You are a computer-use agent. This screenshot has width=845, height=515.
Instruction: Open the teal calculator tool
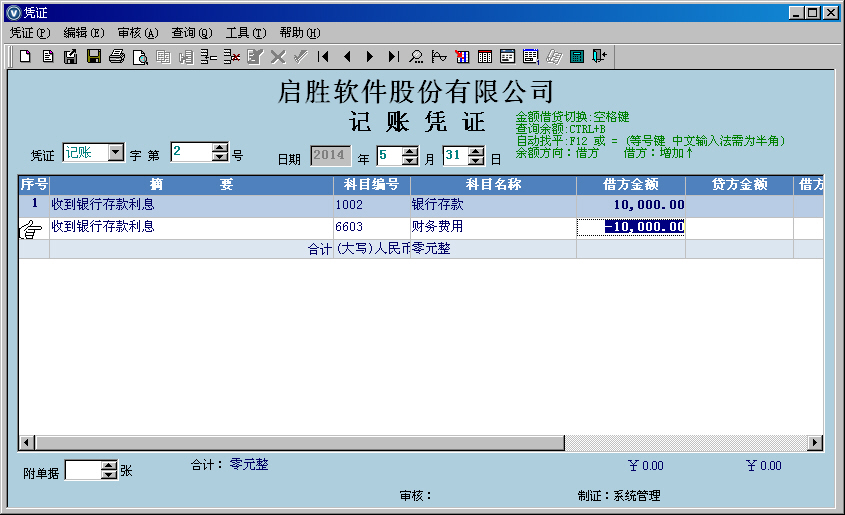[x=577, y=57]
